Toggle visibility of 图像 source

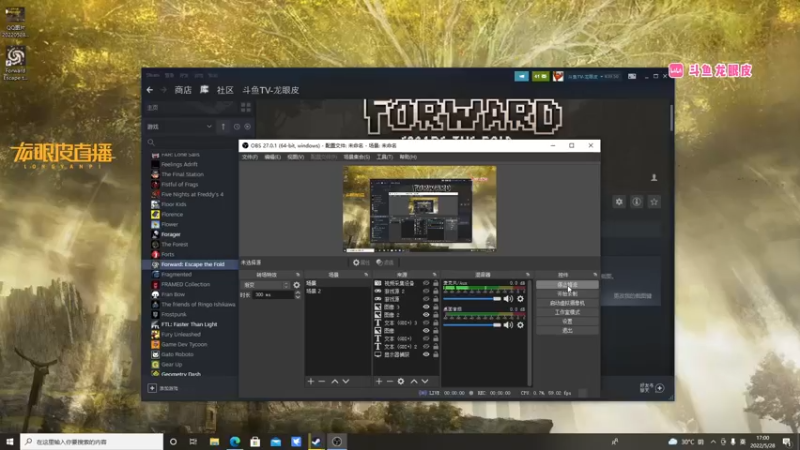click(426, 331)
